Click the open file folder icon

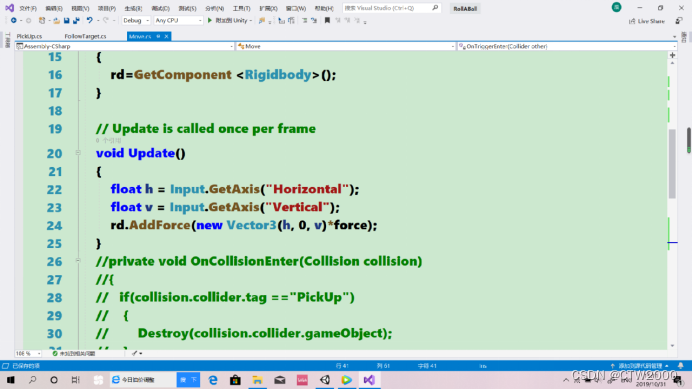coord(57,20)
